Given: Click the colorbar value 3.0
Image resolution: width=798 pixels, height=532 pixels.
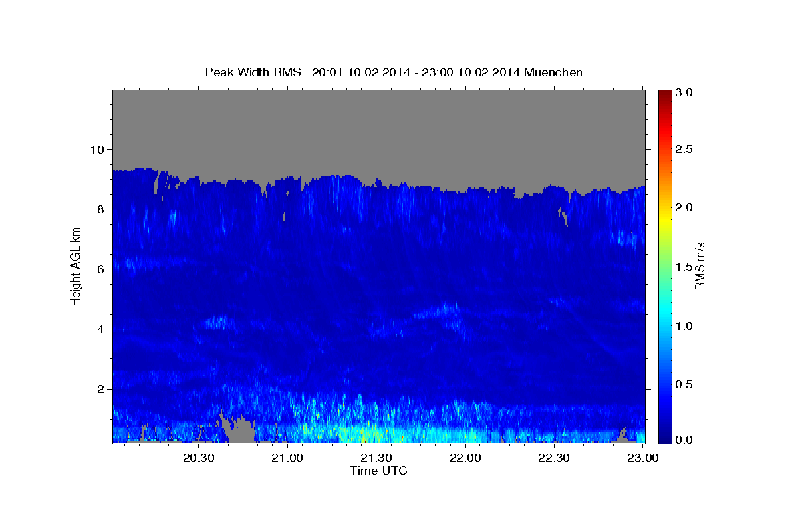Looking at the screenshot, I should click(684, 92).
